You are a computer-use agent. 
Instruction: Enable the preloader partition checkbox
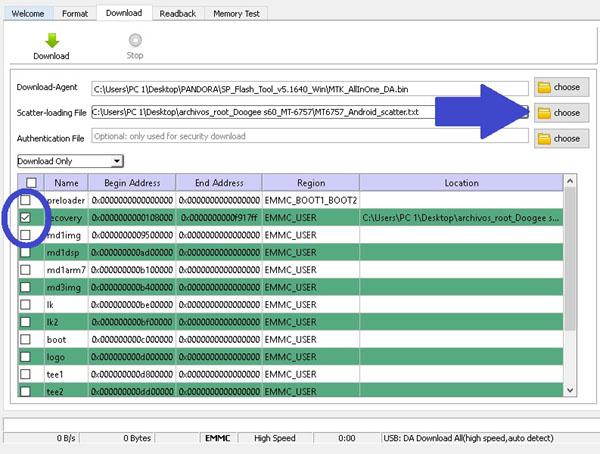point(25,200)
